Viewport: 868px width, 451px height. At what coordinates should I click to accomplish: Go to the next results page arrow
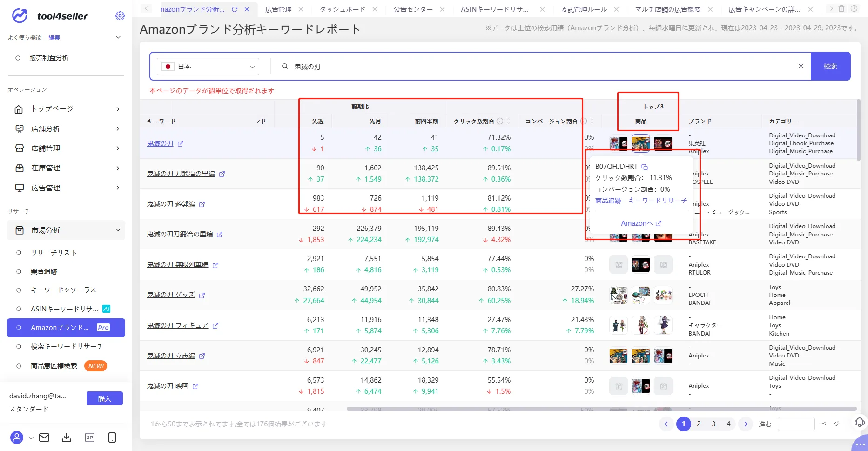pos(746,424)
